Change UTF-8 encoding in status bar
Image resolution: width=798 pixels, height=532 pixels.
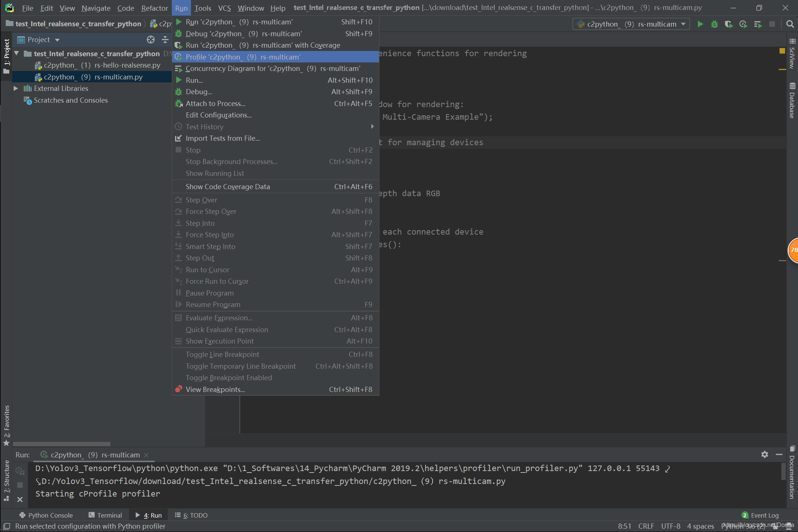pyautogui.click(x=671, y=526)
